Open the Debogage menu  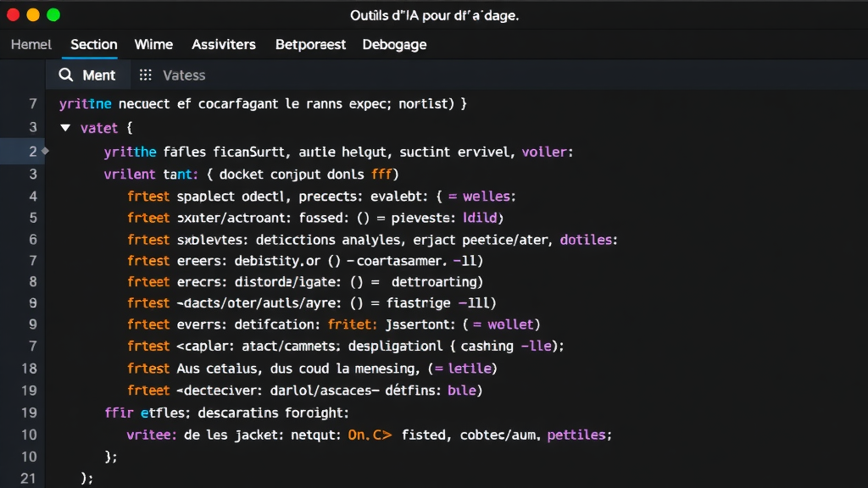[394, 44]
